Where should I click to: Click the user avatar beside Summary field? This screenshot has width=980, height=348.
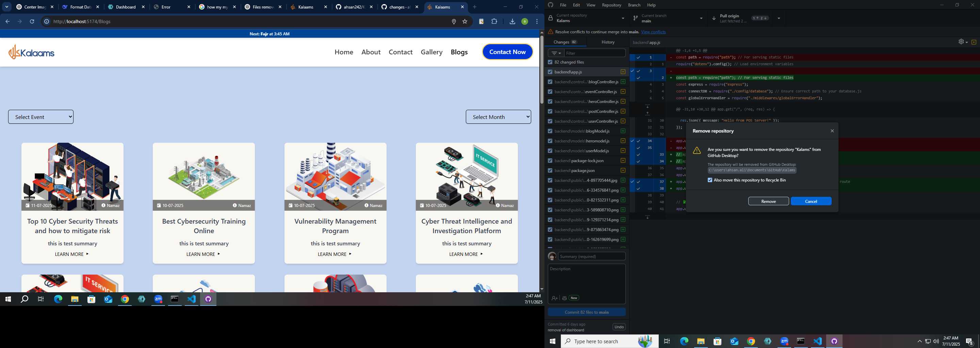click(x=552, y=257)
